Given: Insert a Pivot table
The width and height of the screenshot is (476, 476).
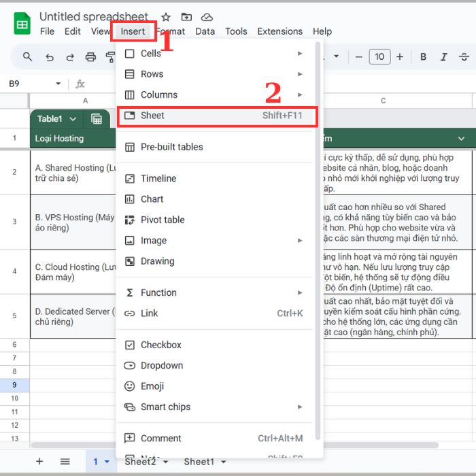Looking at the screenshot, I should pos(216,220).
